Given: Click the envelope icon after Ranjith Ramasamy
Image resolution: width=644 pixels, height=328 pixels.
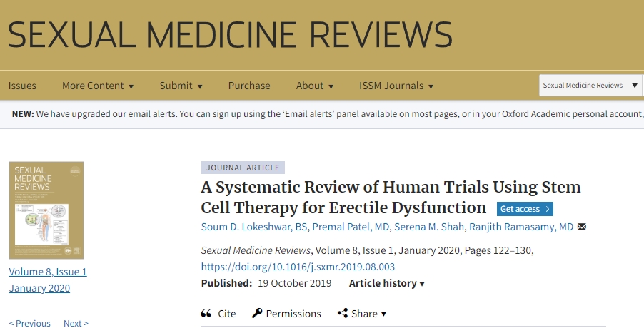Looking at the screenshot, I should [x=581, y=227].
